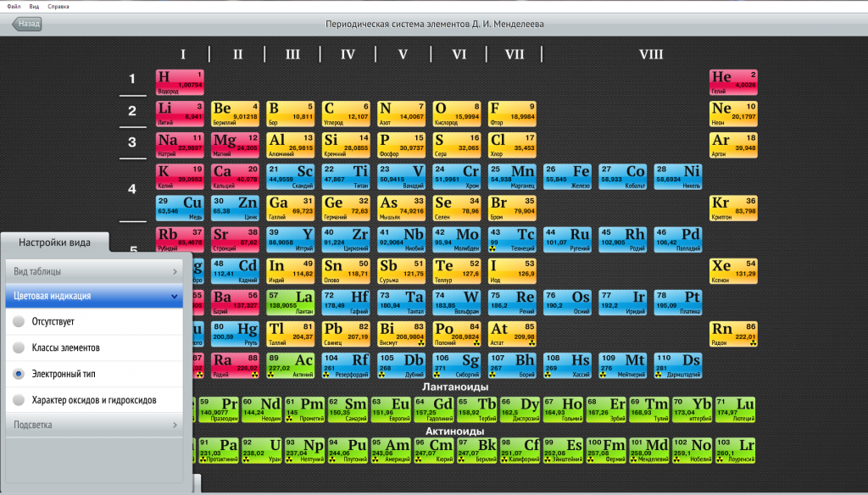Open the 'Файл' menu

[14, 6]
